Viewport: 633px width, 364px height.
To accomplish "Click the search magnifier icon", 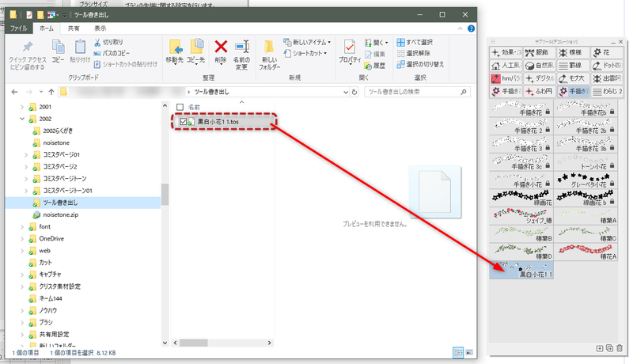I will tap(463, 92).
